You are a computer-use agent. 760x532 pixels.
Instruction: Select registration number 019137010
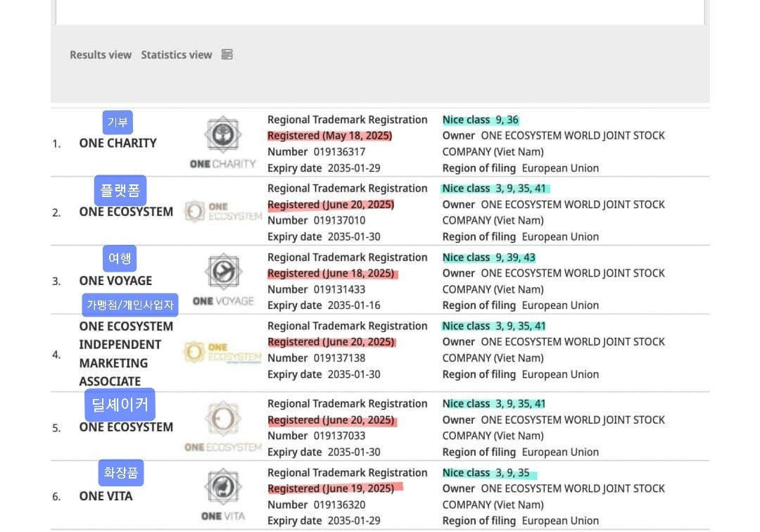click(x=339, y=220)
